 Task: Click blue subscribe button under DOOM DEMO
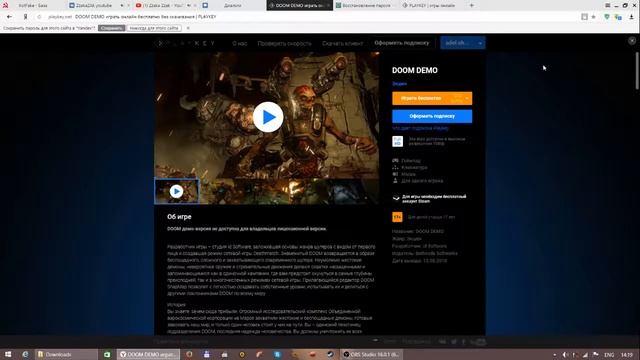point(432,116)
